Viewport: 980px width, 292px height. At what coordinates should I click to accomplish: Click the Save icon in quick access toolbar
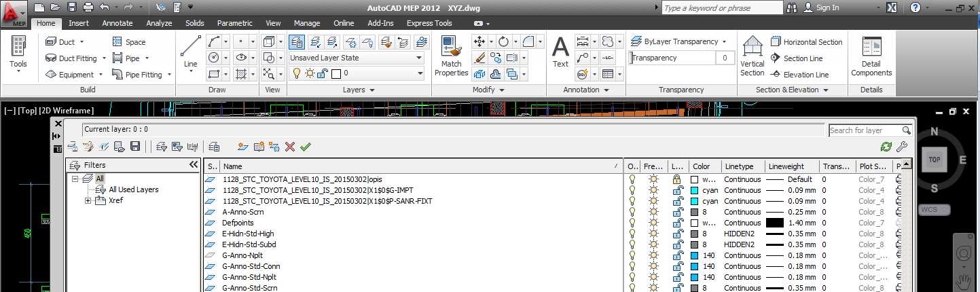point(72,7)
